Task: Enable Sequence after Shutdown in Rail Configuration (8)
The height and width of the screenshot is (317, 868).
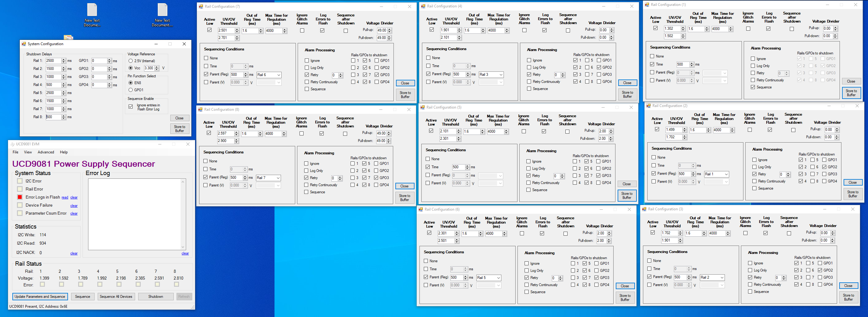Action: point(345,134)
